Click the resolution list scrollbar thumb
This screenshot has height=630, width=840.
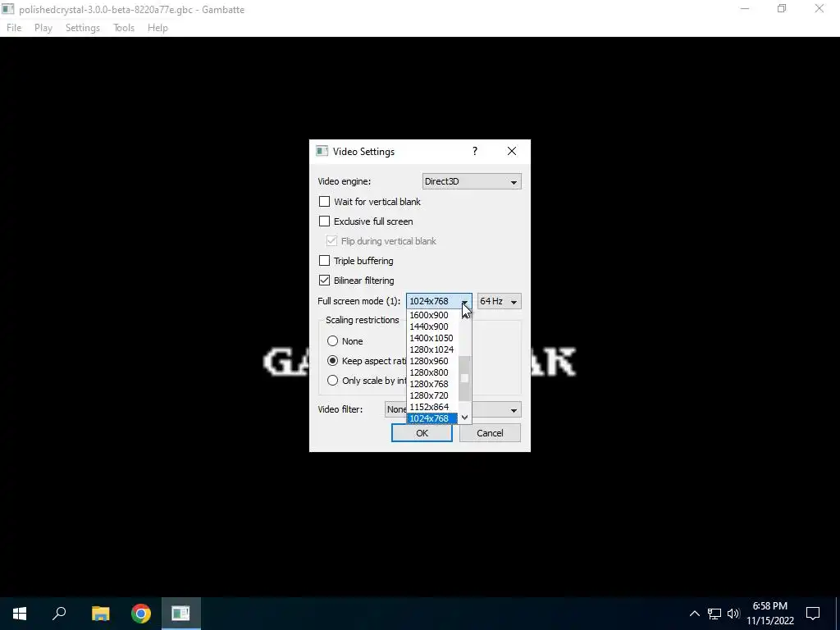(x=464, y=378)
